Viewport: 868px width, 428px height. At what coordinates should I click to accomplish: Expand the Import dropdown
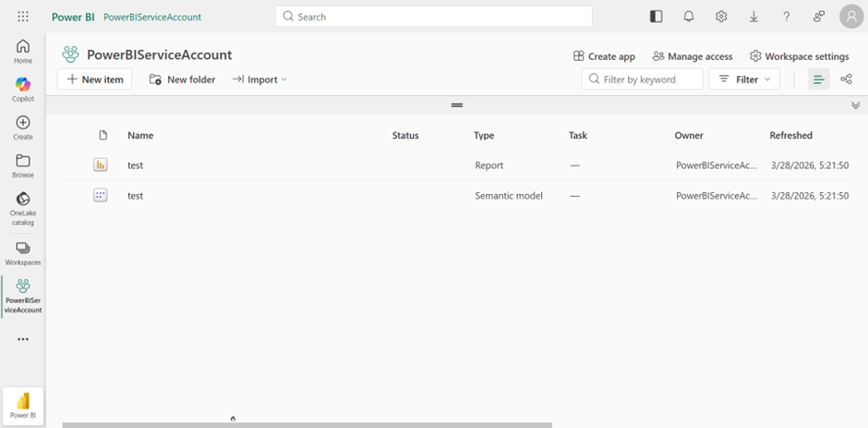coord(260,79)
